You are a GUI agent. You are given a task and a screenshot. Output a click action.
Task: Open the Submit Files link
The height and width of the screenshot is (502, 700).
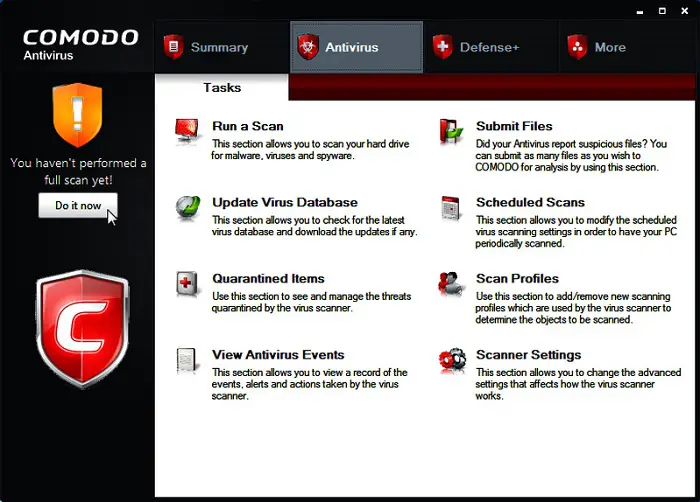514,126
